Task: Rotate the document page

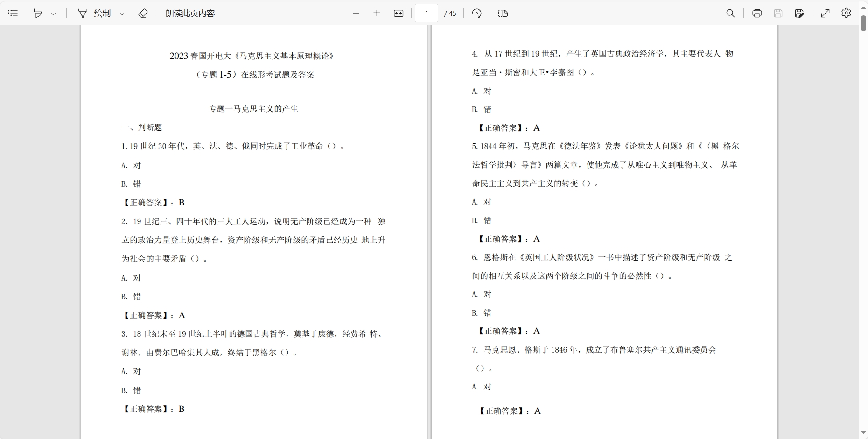Action: [476, 13]
